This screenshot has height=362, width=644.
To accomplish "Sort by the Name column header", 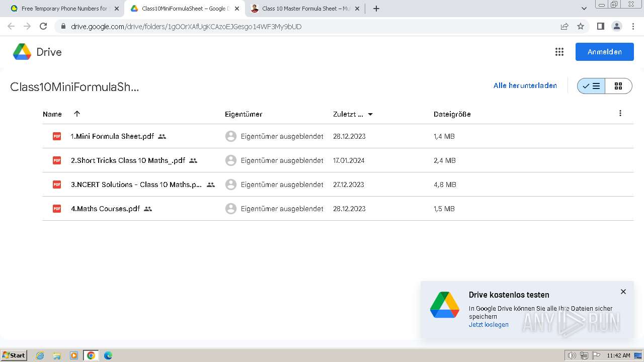I will (52, 114).
